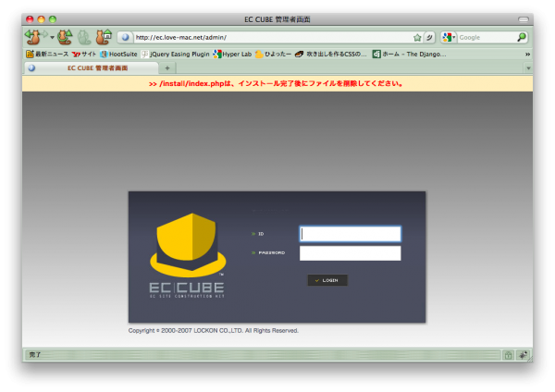Reload page with the cat reload icon
Viewport: 555px width, 392px height.
(x=65, y=38)
